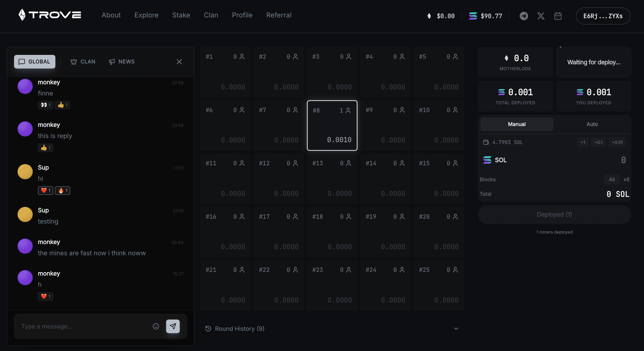
Task: Click the Deployed (1) button
Action: point(554,214)
